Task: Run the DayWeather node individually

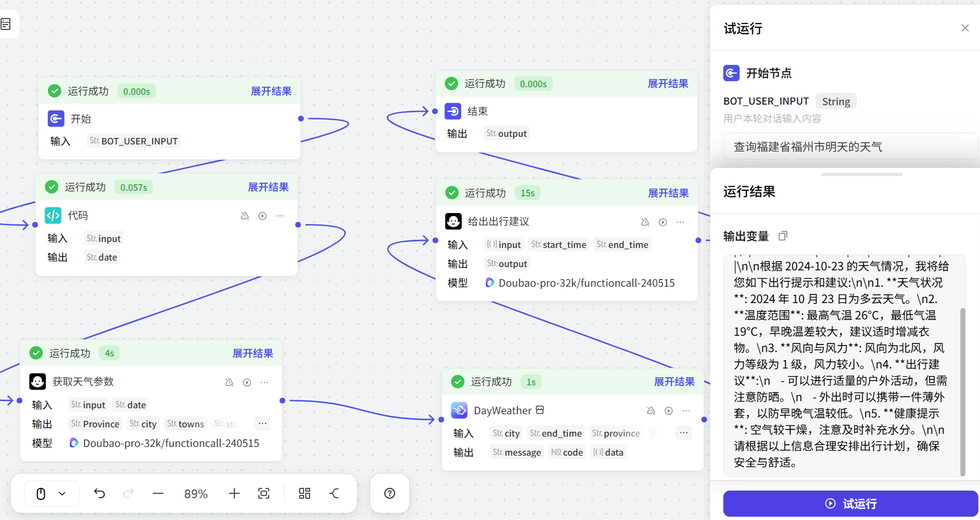Action: [669, 410]
